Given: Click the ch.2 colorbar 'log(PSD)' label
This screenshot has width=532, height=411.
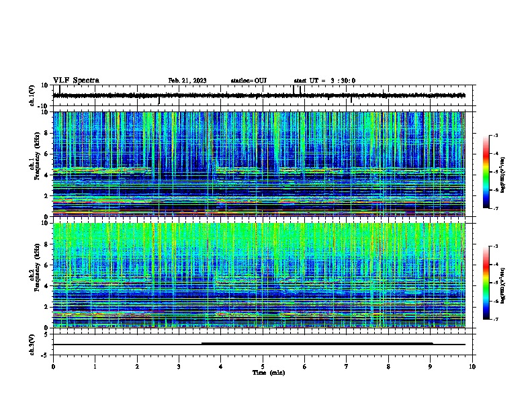Looking at the screenshot, I should point(502,285).
